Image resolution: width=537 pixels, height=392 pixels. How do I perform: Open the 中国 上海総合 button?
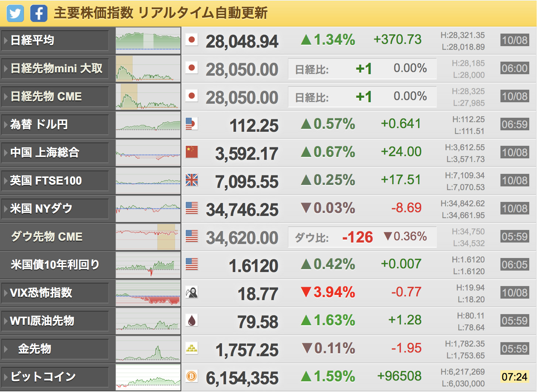(55, 152)
